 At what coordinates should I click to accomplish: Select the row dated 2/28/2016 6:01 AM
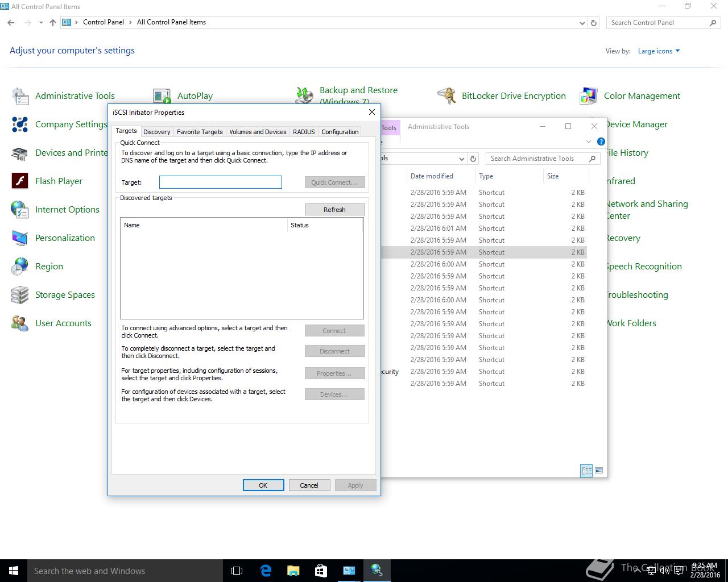[x=483, y=228]
